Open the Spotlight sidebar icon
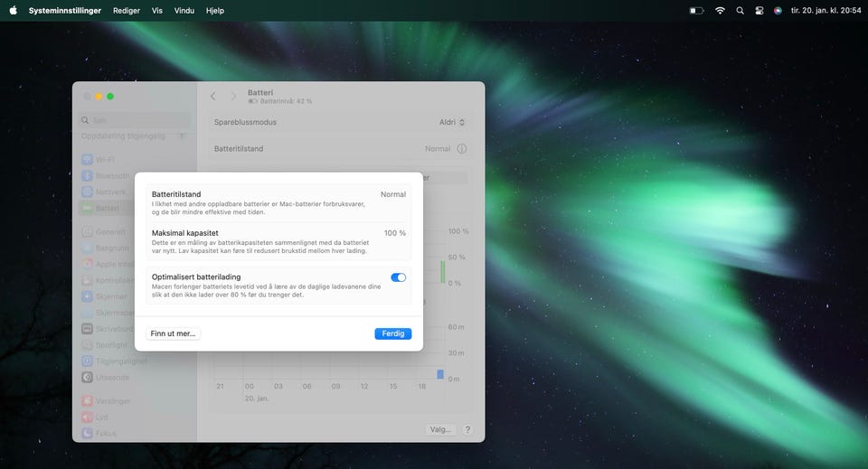 click(87, 344)
